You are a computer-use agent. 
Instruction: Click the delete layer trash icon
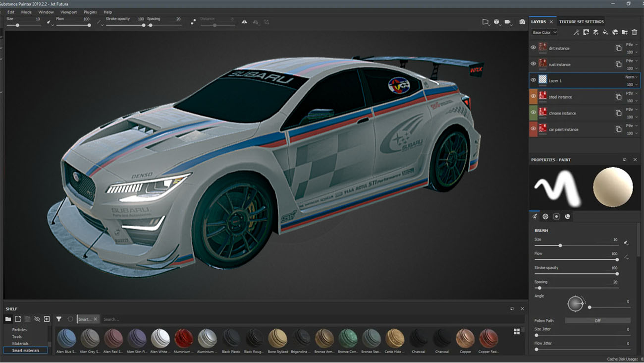(x=634, y=32)
